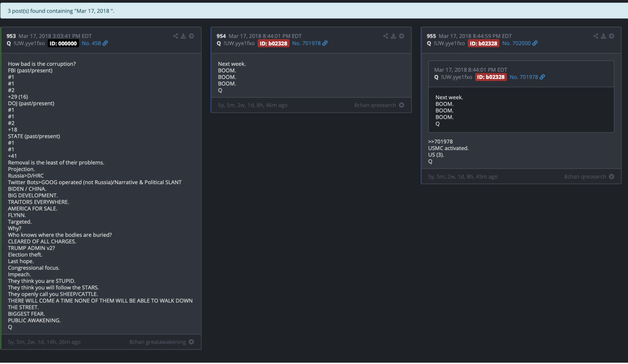This screenshot has width=628, height=364.
Task: Click line 'PUBLIC AWAKENING.'
Action: click(34, 321)
